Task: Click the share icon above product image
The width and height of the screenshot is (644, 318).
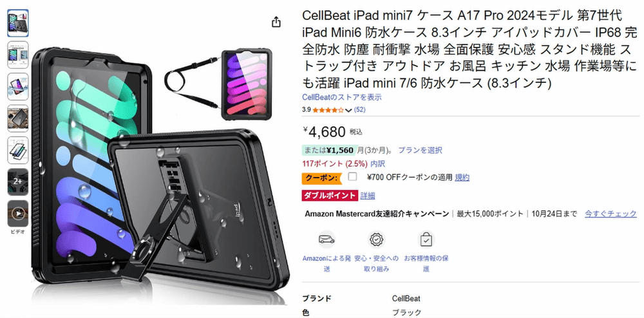Action: 276,22
